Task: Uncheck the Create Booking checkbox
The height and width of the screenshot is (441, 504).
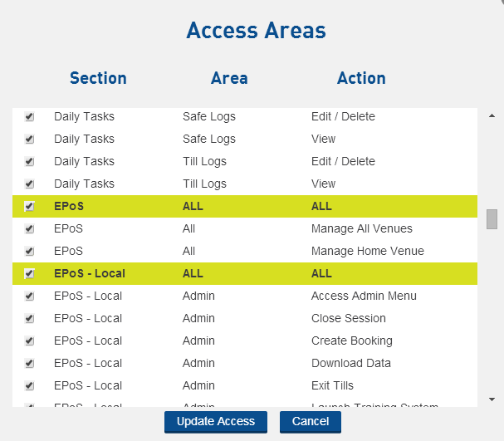Action: [30, 341]
